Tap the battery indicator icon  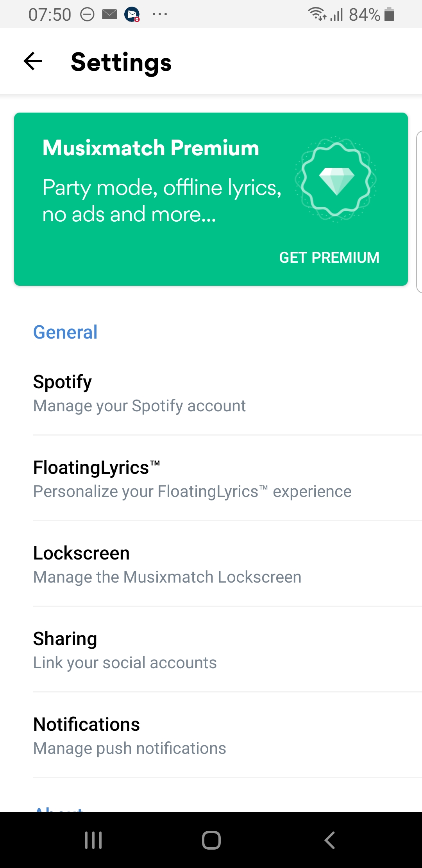pos(389,14)
